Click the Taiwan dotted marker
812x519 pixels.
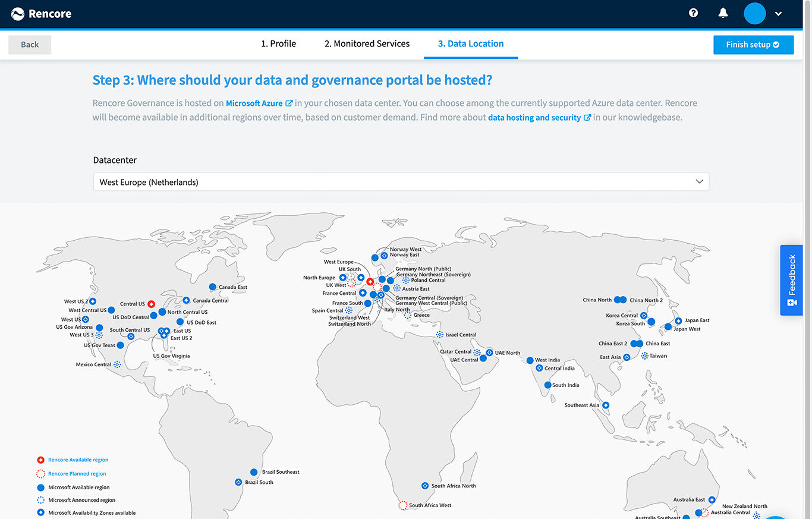coord(644,356)
